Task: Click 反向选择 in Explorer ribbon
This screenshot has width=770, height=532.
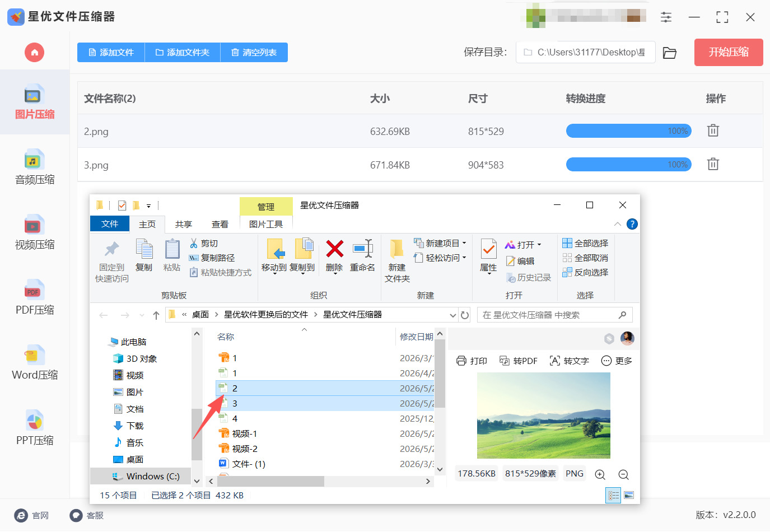Action: 585,272
